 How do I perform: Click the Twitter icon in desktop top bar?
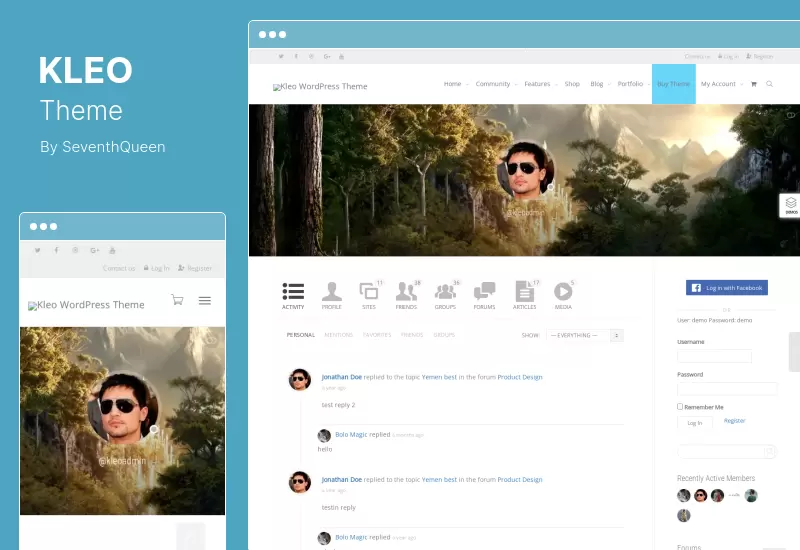(x=281, y=57)
